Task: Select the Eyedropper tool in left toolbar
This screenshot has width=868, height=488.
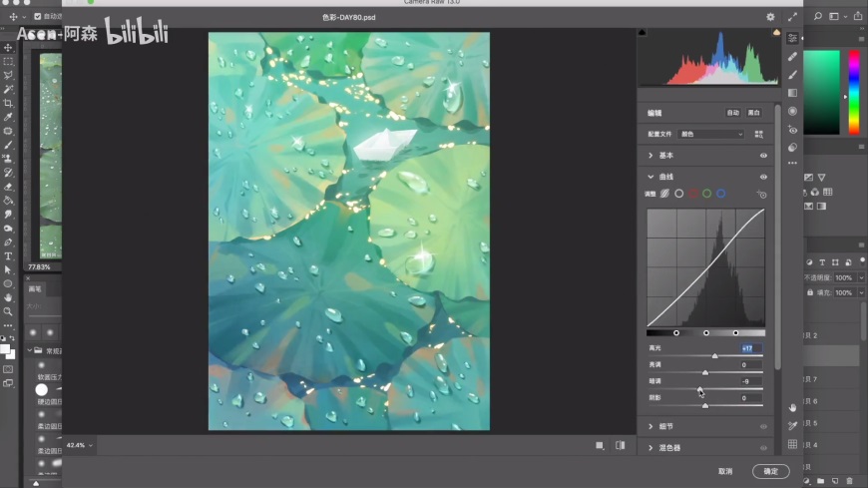Action: pyautogui.click(x=8, y=117)
